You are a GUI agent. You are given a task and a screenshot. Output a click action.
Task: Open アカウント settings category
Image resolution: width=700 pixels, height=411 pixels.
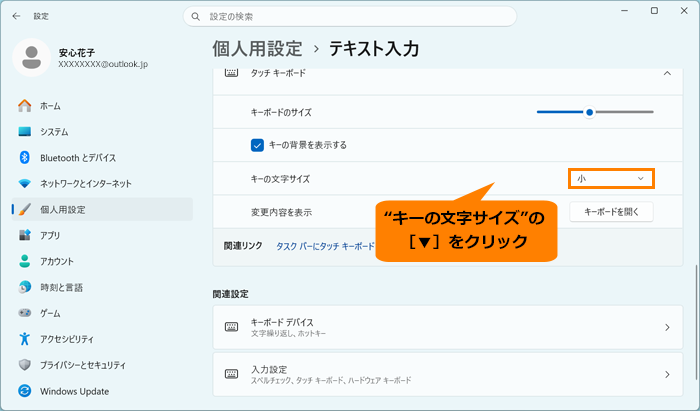coord(102,261)
